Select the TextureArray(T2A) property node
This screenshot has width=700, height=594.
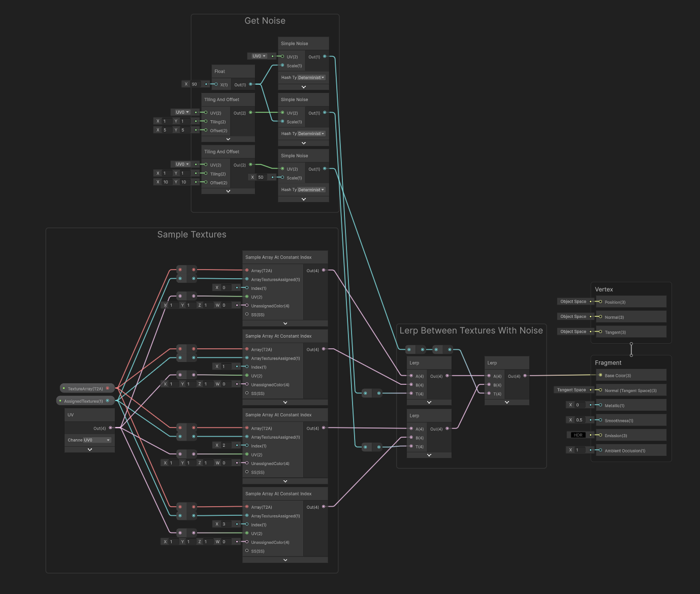(x=87, y=388)
